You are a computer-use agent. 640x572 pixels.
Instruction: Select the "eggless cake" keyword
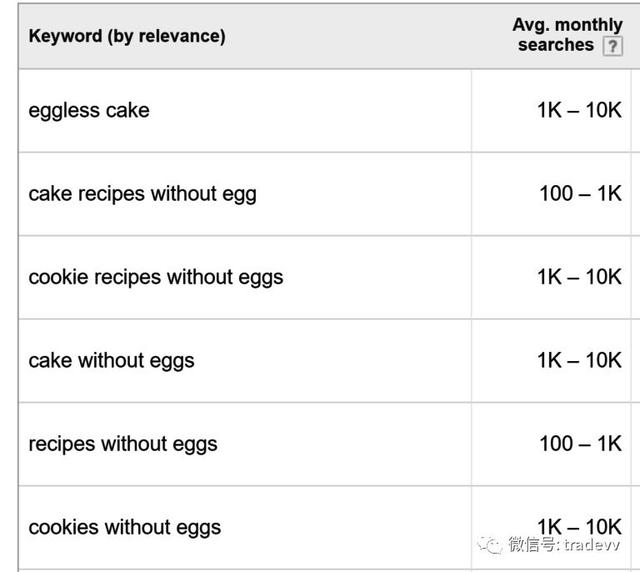89,110
